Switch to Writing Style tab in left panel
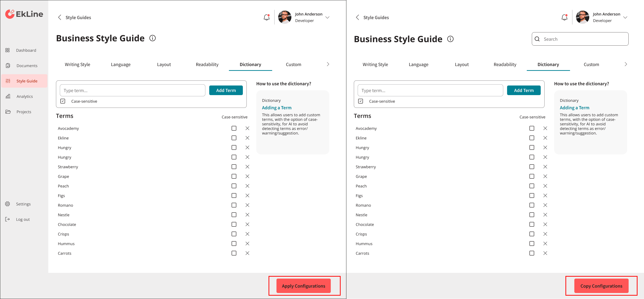This screenshot has height=299, width=644. tap(77, 65)
